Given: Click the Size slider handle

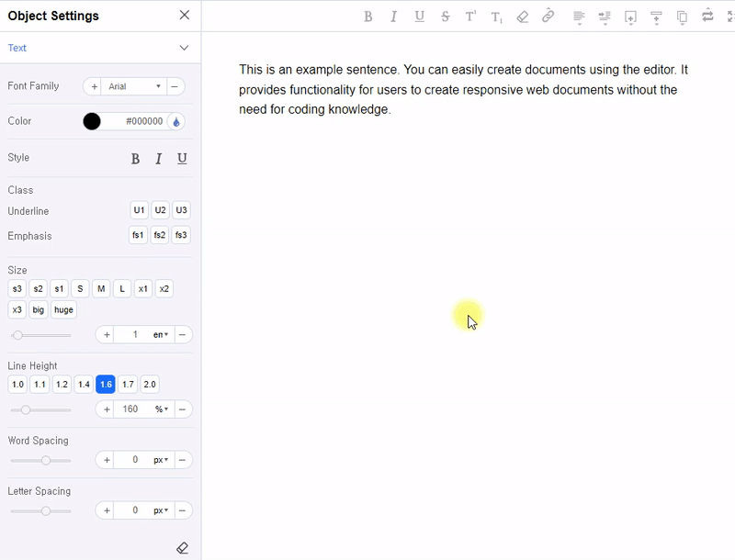Looking at the screenshot, I should (x=17, y=335).
